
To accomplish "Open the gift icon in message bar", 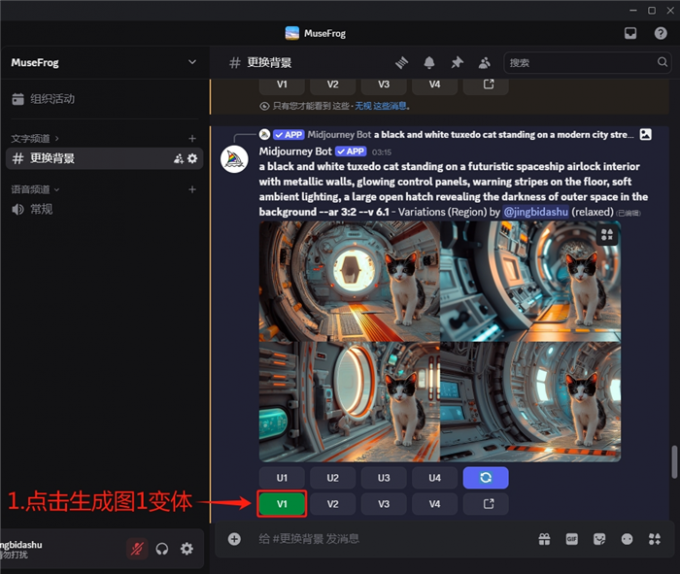I will coord(544,539).
